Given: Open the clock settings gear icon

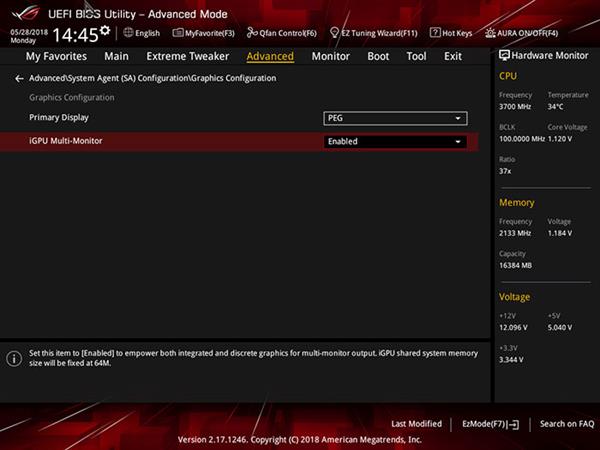Looking at the screenshot, I should pyautogui.click(x=105, y=30).
